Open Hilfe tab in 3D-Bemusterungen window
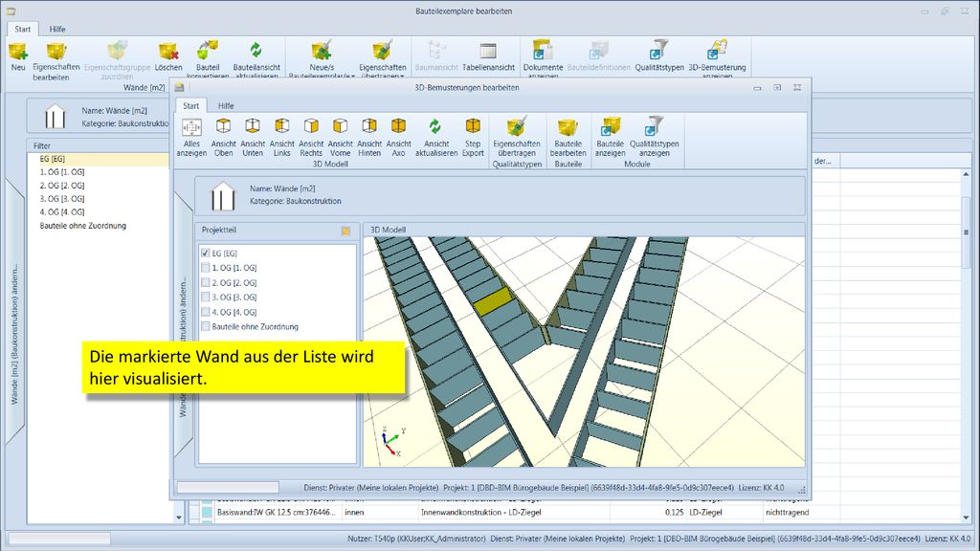 click(226, 105)
